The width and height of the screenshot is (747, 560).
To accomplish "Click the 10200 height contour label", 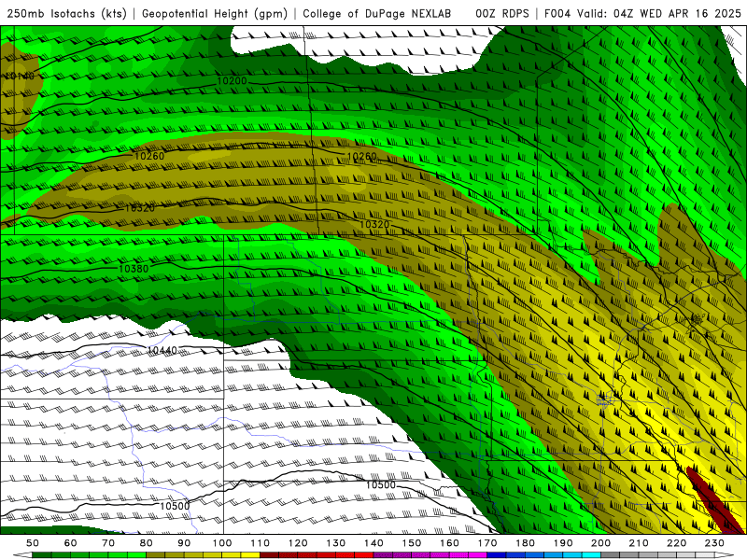I will pyautogui.click(x=232, y=81).
